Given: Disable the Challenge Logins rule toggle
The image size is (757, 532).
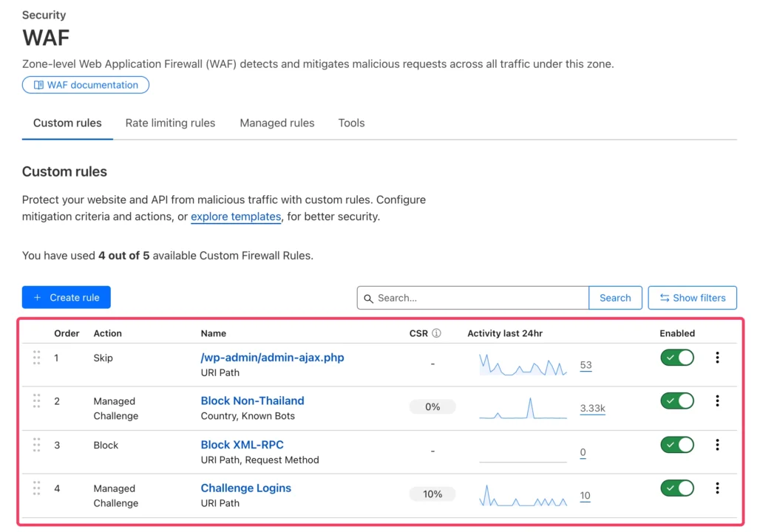Looking at the screenshot, I should click(x=677, y=488).
